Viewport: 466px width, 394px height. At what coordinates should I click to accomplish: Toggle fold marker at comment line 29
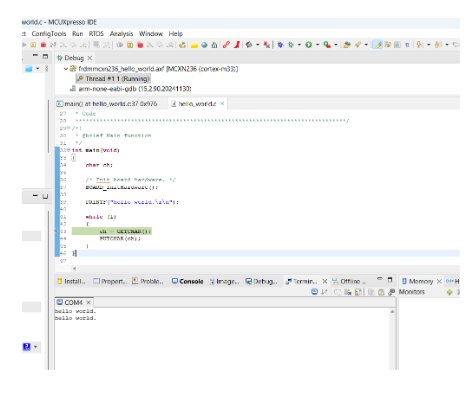point(69,128)
